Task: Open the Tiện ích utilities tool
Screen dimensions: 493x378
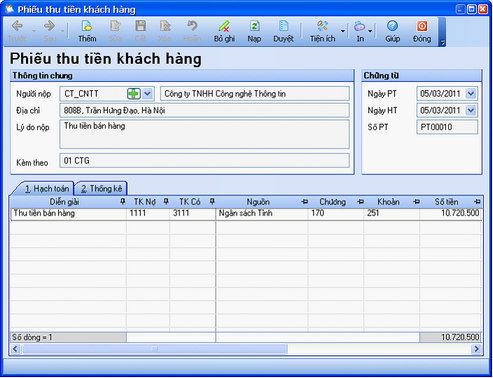Action: click(322, 31)
